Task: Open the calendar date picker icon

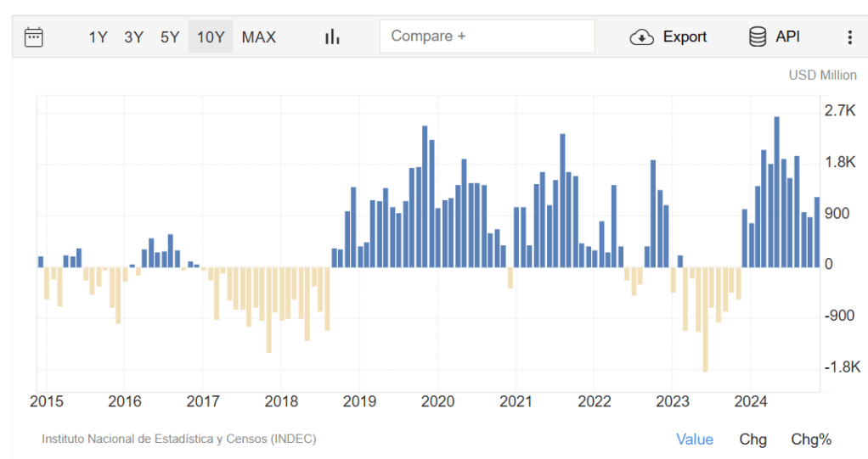Action: pyautogui.click(x=34, y=36)
